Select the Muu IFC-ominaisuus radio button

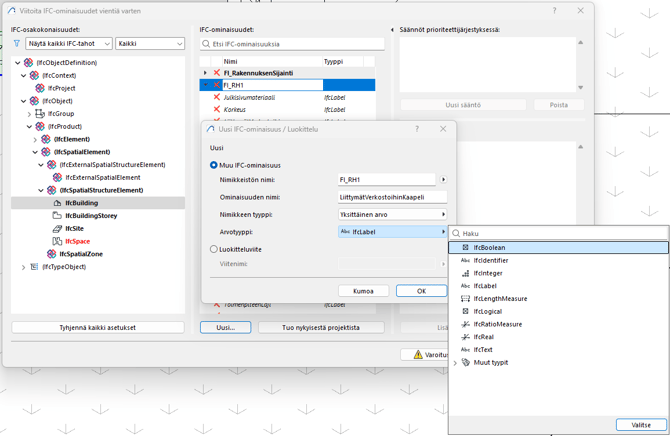point(214,165)
